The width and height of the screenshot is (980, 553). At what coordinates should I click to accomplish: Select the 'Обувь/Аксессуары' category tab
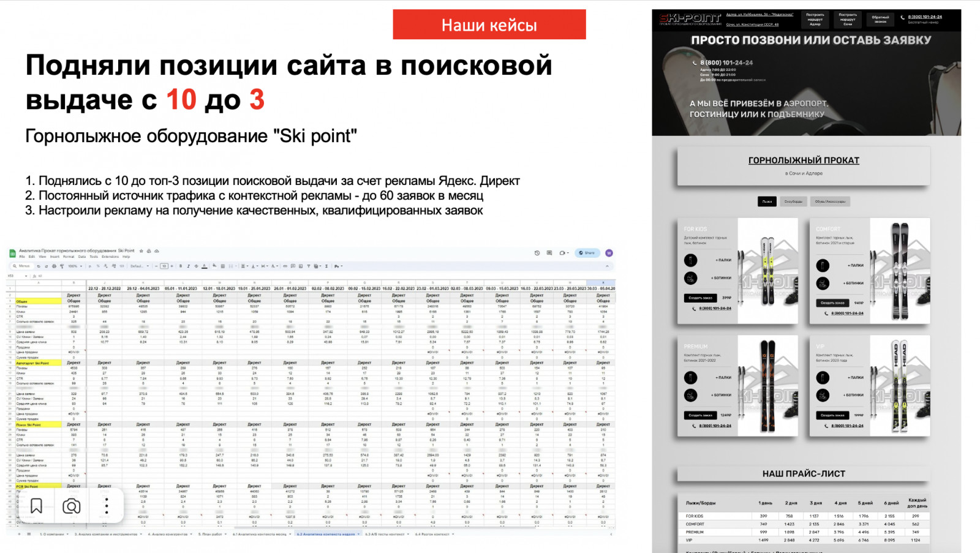[830, 201]
